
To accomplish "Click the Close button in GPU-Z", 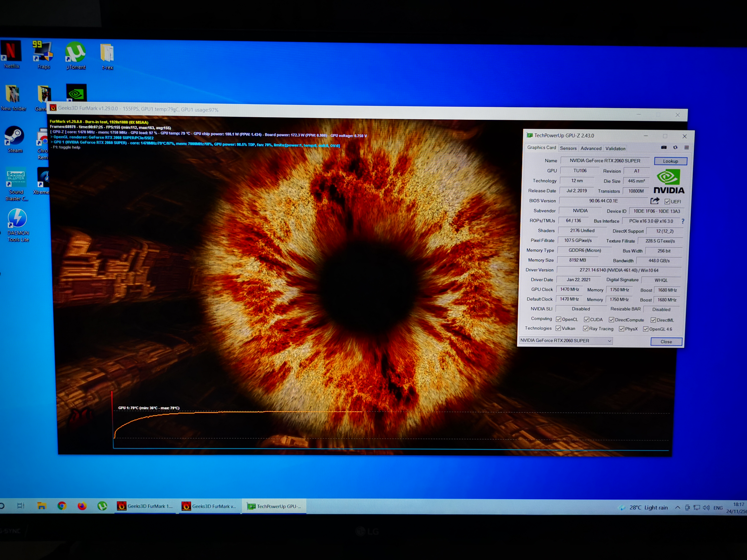I will click(666, 342).
